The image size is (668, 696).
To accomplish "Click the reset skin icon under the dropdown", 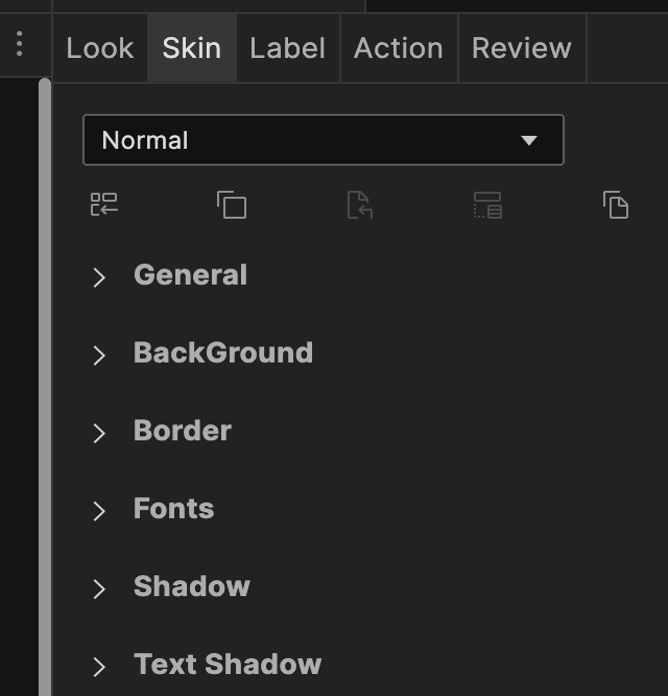I will pos(104,205).
